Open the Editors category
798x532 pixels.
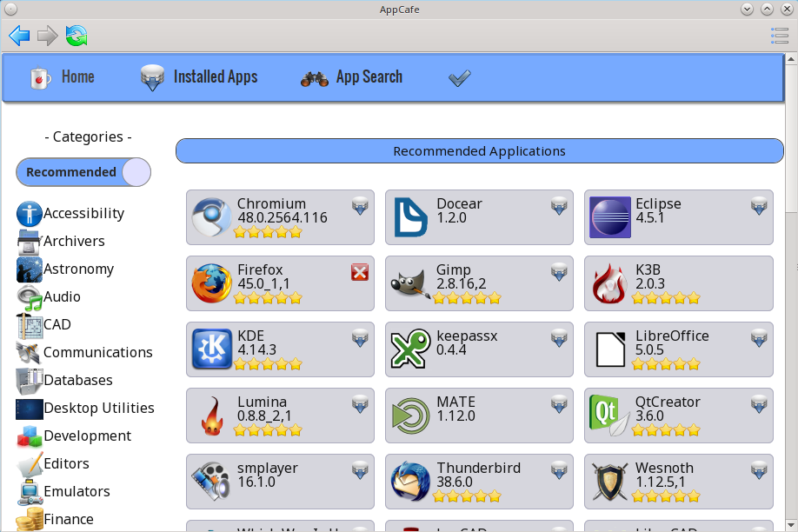53,464
